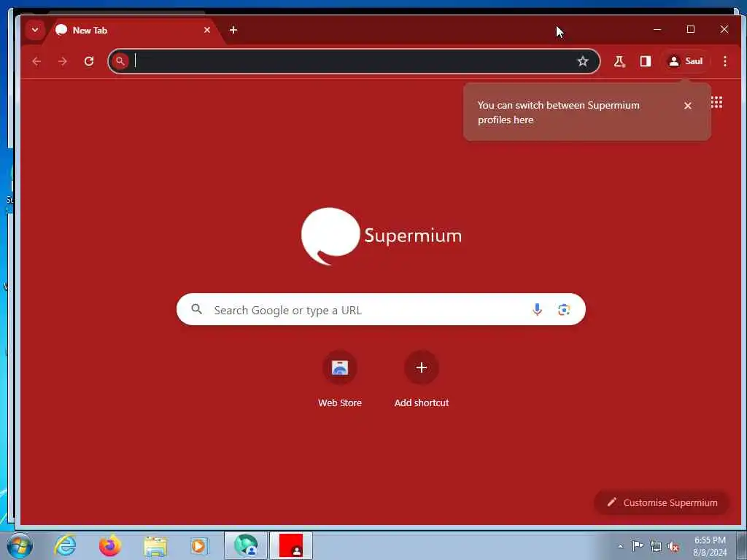
Task: Open Action Center flag icon
Action: click(x=638, y=545)
